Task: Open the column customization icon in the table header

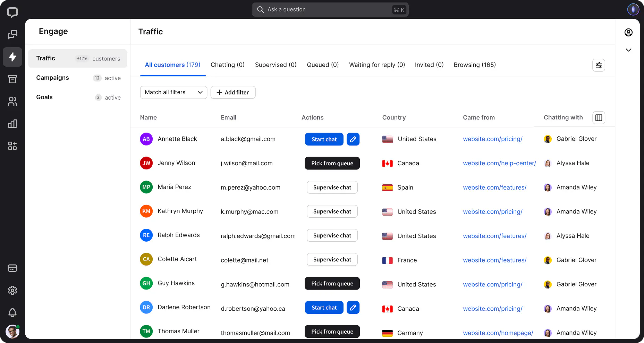Action: pos(598,118)
